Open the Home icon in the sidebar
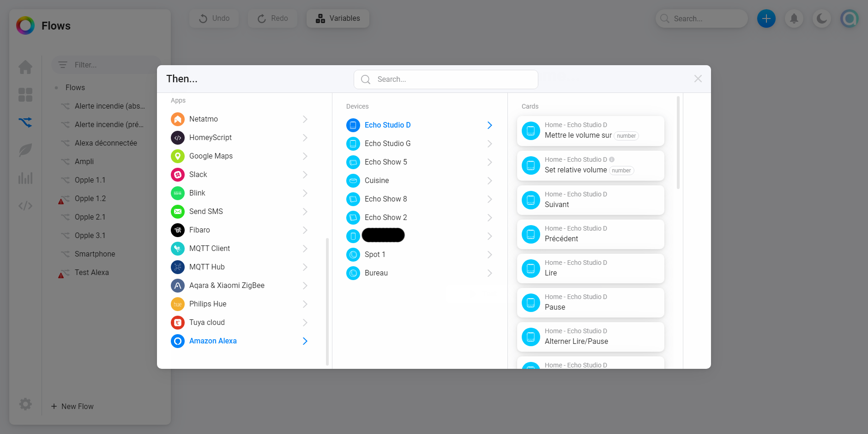The height and width of the screenshot is (434, 868). coord(25,67)
